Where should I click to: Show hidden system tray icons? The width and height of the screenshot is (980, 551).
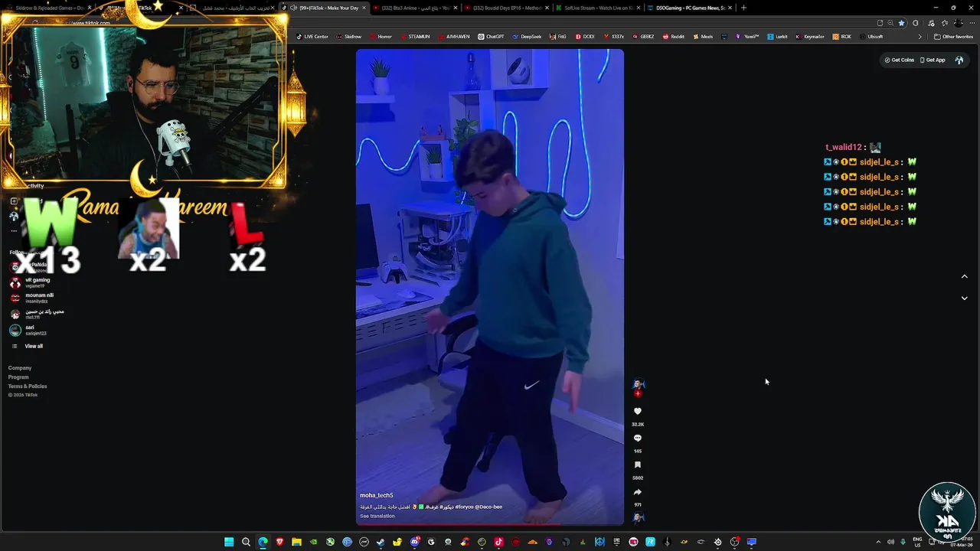coord(878,542)
